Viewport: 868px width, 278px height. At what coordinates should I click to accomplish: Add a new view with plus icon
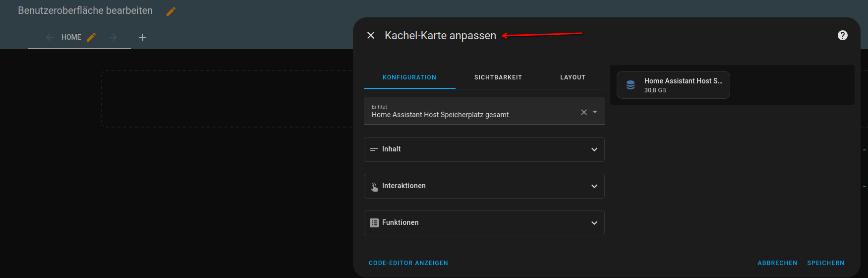[143, 37]
